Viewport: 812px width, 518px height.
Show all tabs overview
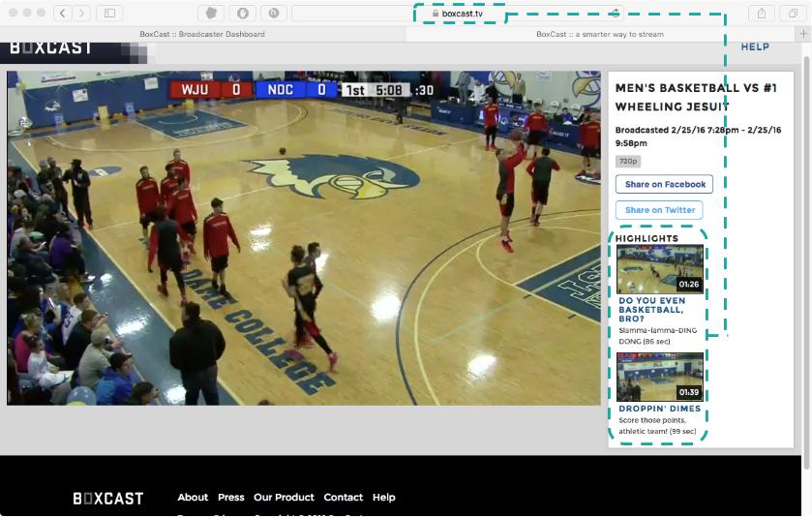(x=791, y=13)
